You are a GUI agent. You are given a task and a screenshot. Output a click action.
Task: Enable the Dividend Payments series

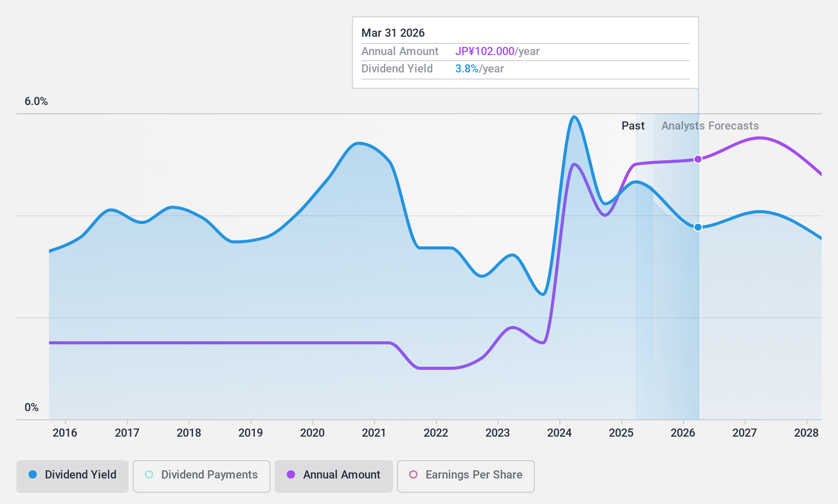pos(202,476)
